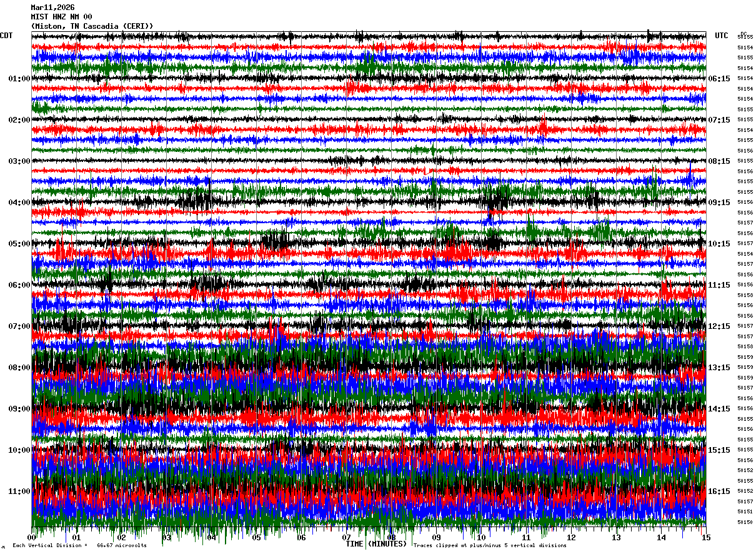Click the 09:15 UTC time label
This screenshot has width=756, height=554.
tap(719, 203)
